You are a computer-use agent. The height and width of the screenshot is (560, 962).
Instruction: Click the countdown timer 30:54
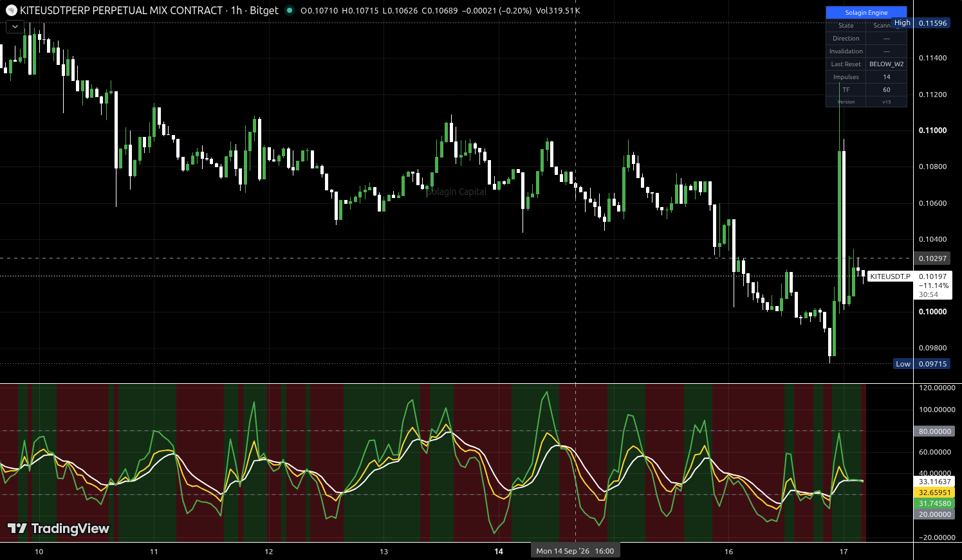[928, 294]
